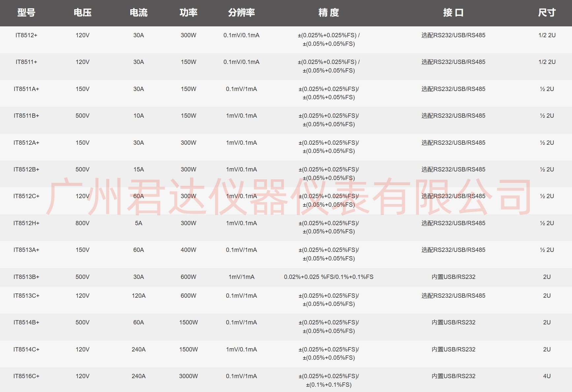Viewport: 572px width, 392px height.
Task: Select model cell IT8512+
Action: pyautogui.click(x=26, y=35)
